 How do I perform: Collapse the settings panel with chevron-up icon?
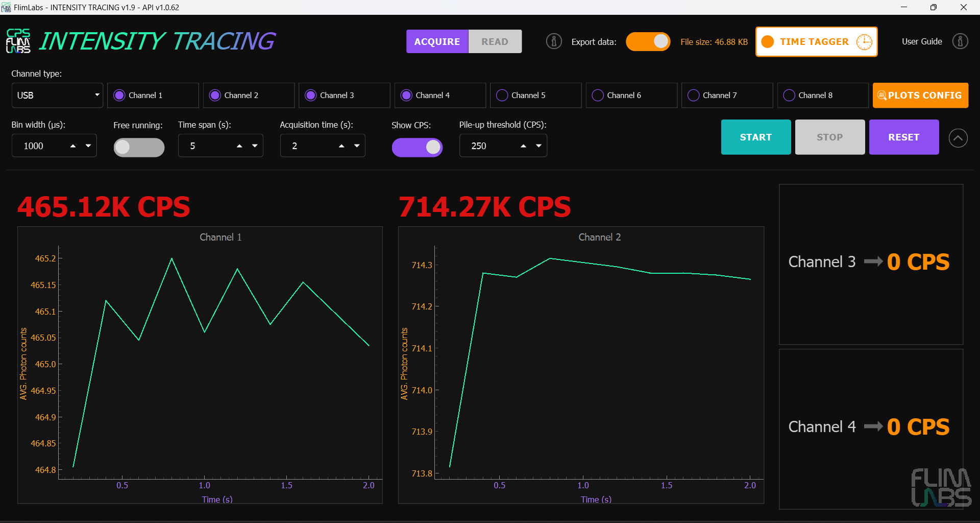coord(958,138)
